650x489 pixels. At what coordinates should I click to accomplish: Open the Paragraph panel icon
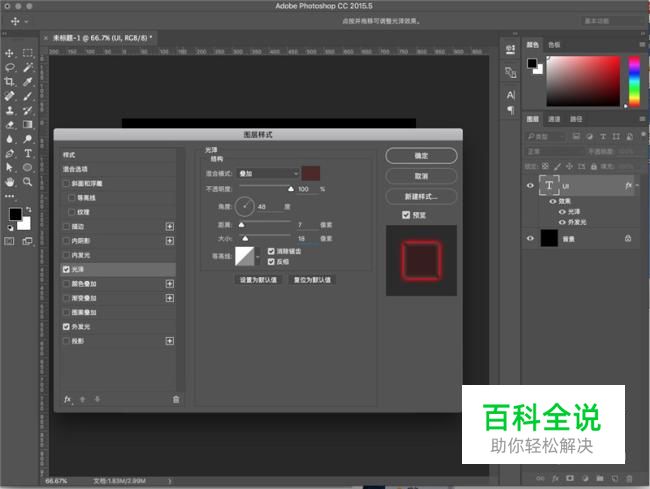(511, 110)
